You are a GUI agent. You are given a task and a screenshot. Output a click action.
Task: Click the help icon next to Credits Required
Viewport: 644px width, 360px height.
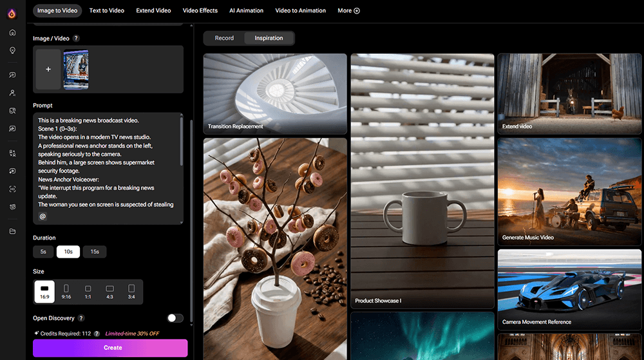pos(97,334)
